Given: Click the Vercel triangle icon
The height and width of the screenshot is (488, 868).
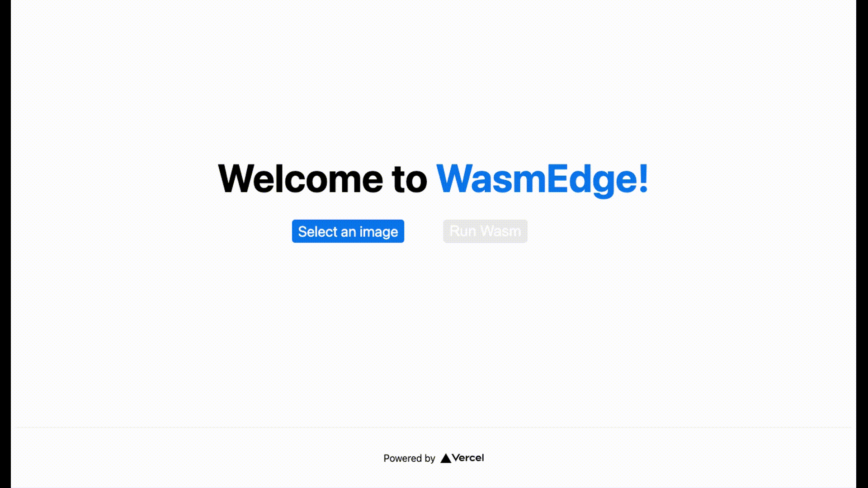Looking at the screenshot, I should (x=447, y=458).
